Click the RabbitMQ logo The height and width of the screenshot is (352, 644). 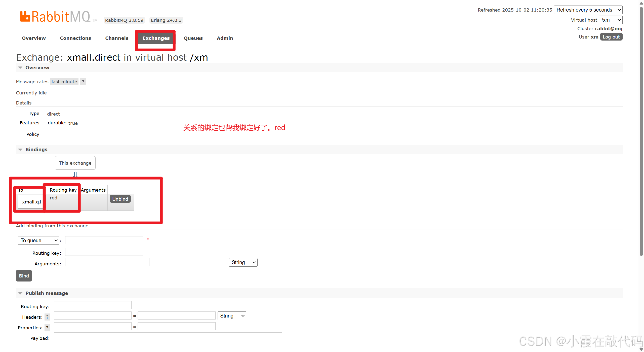(x=55, y=17)
